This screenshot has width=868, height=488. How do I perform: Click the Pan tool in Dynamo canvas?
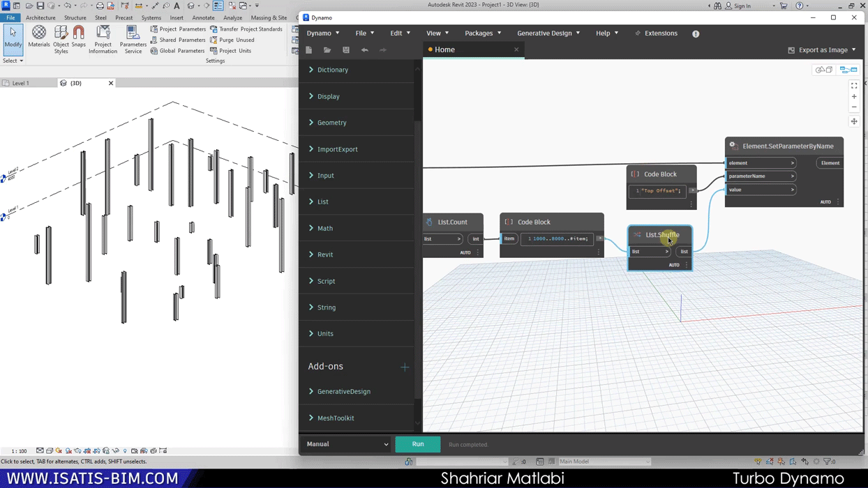(854, 121)
